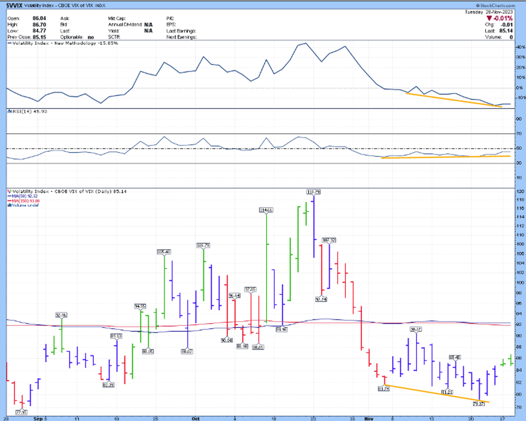
Task: Click the Tuesday 28-Nov-2023 date text
Action: pos(489,12)
